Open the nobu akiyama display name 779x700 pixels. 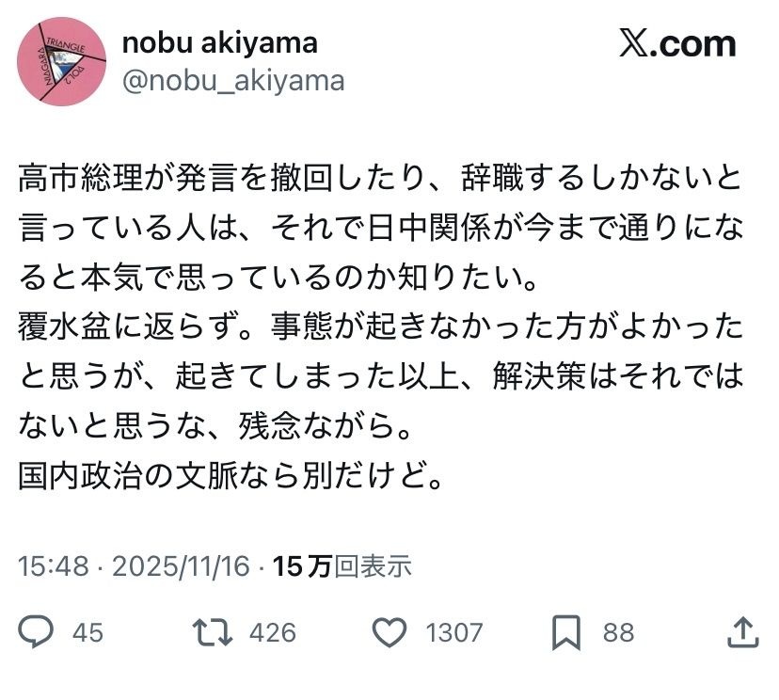pos(218,42)
